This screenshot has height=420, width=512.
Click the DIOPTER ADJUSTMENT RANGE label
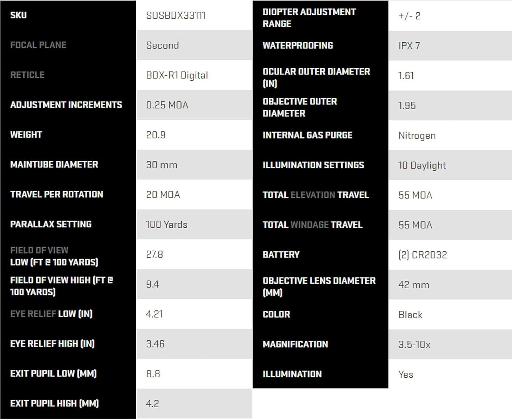tap(309, 18)
